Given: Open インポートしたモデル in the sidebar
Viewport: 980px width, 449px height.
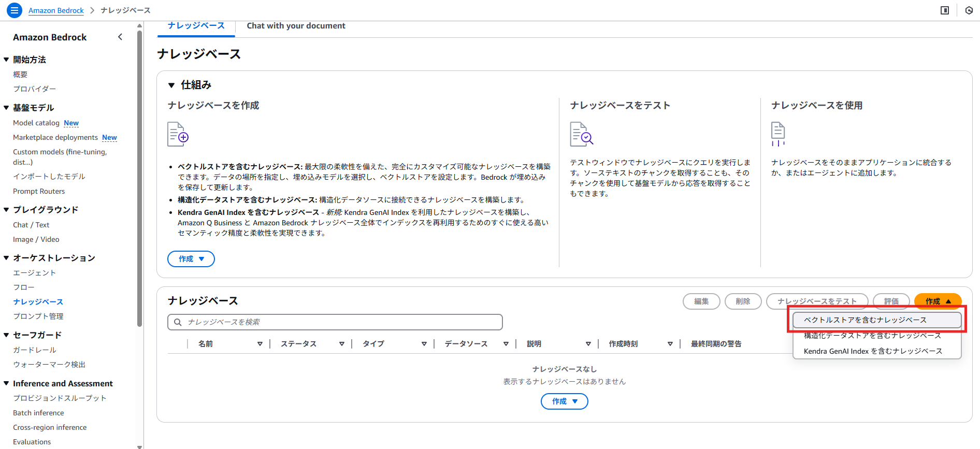Looking at the screenshot, I should [x=49, y=177].
